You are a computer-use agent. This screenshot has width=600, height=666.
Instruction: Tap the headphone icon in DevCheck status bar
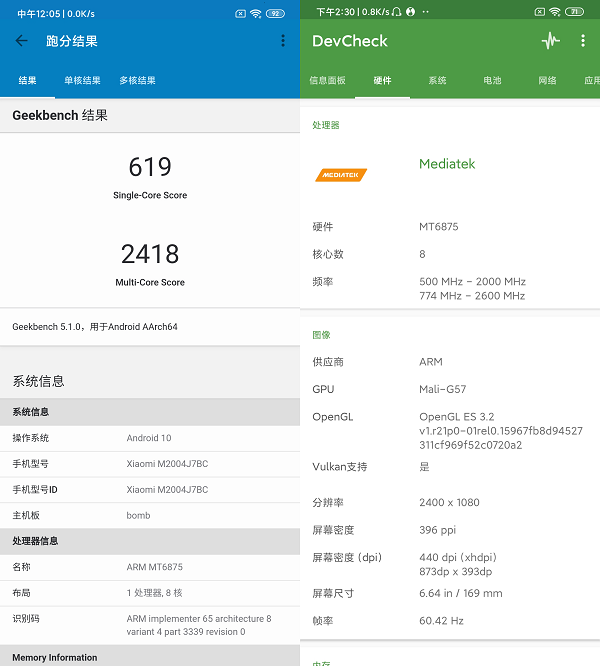pyautogui.click(x=396, y=12)
